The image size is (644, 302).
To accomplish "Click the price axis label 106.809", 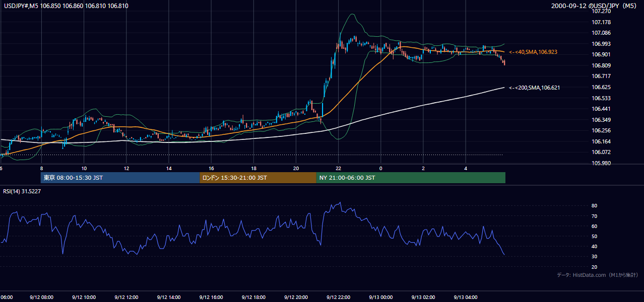I will 602,65.
